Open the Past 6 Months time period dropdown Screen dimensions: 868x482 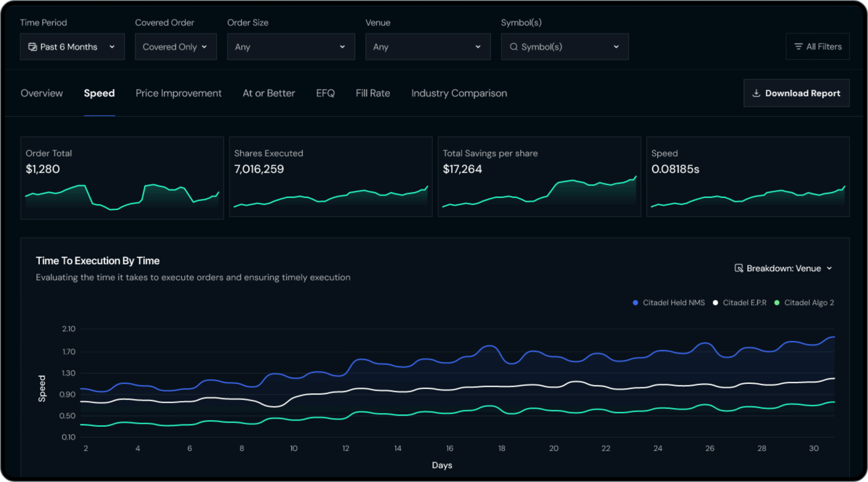pos(72,47)
